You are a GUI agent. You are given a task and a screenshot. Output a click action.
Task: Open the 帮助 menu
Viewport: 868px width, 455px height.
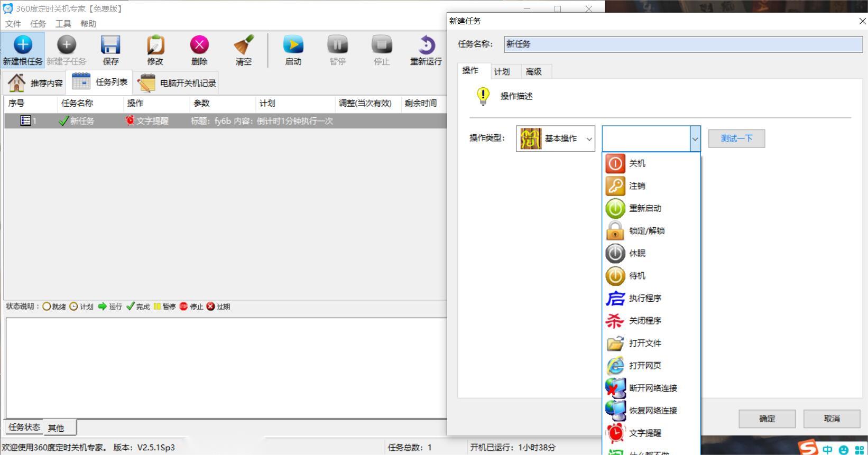pos(88,24)
